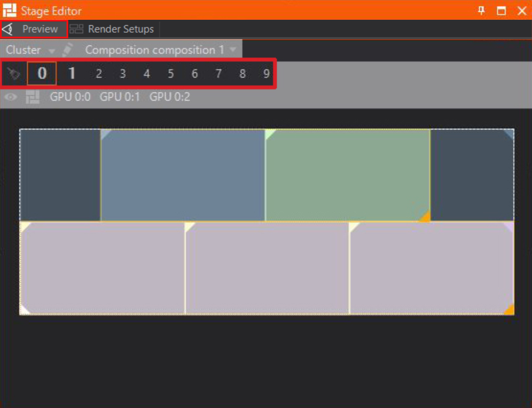Select preview slot 0
Viewport: 532px width, 408px height.
pos(42,74)
